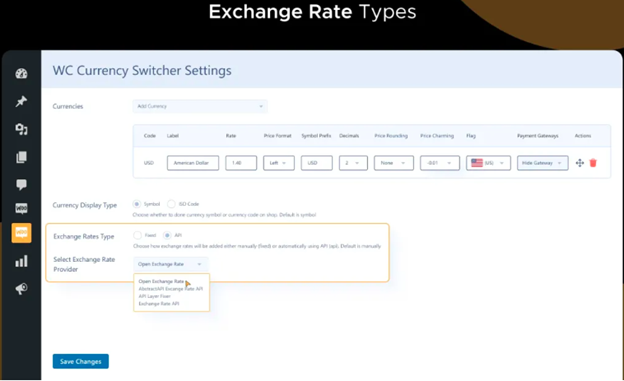Viewport: 624px width, 381px height.
Task: Open the Price Format Left dropdown
Action: (x=279, y=163)
